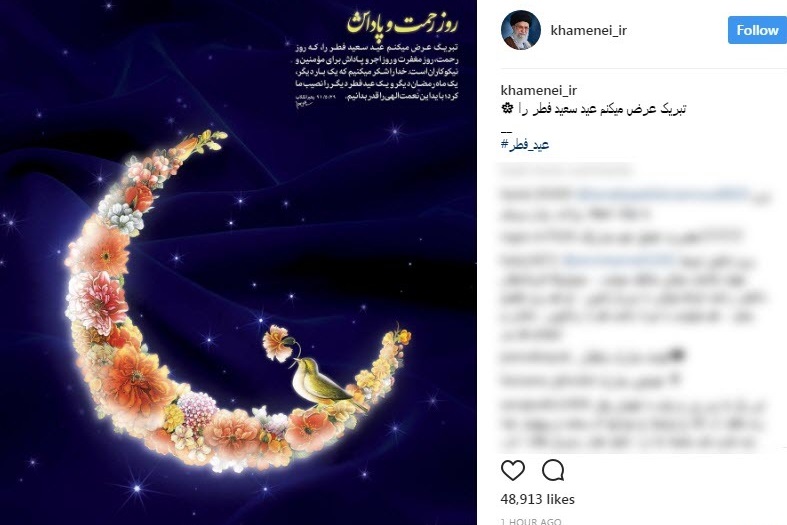Screen dimensions: 787x525
Task: Click the bright star at the image bottom left
Action: click(137, 488)
